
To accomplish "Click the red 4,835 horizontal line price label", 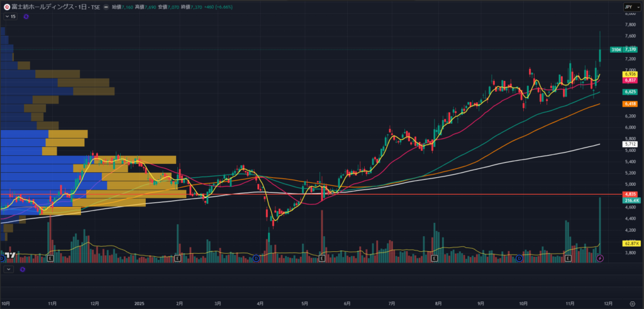I will tap(630, 194).
